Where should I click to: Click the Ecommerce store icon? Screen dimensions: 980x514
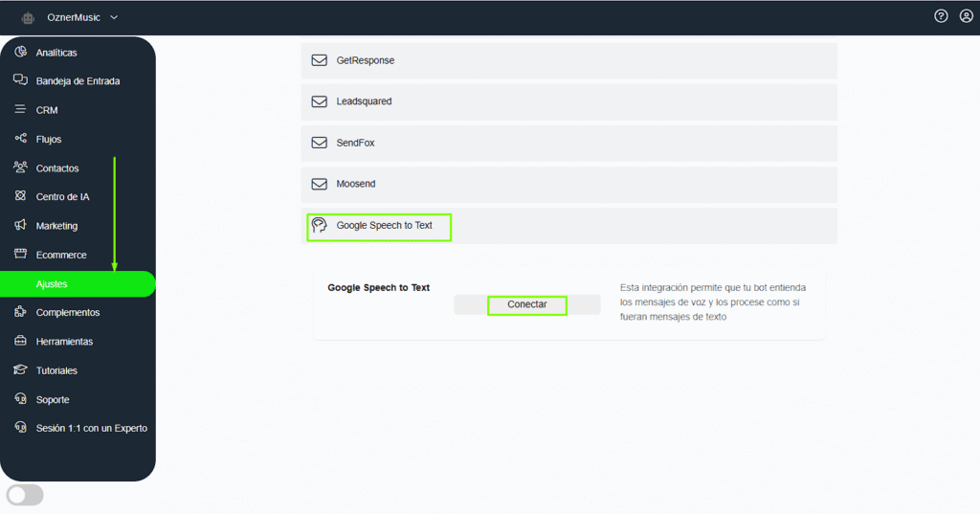pyautogui.click(x=21, y=254)
